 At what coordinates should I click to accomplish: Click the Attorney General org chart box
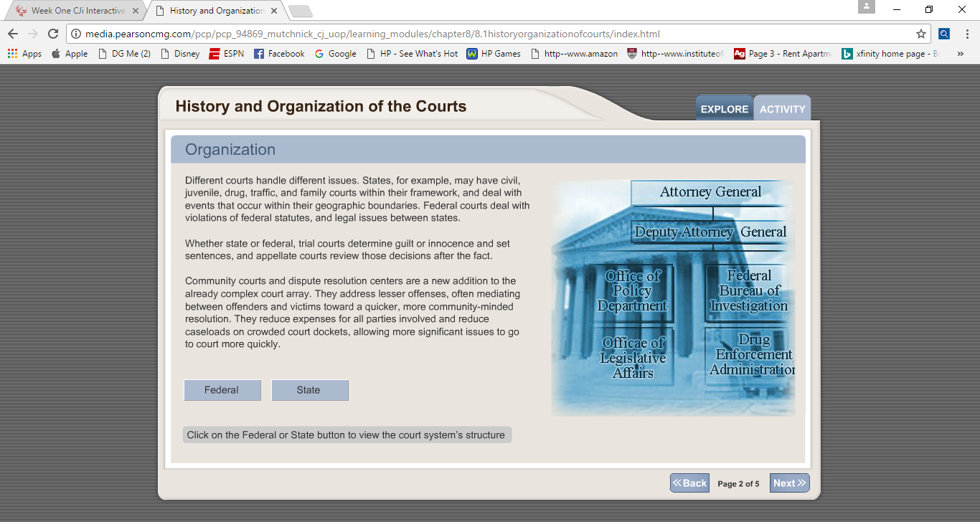[710, 192]
